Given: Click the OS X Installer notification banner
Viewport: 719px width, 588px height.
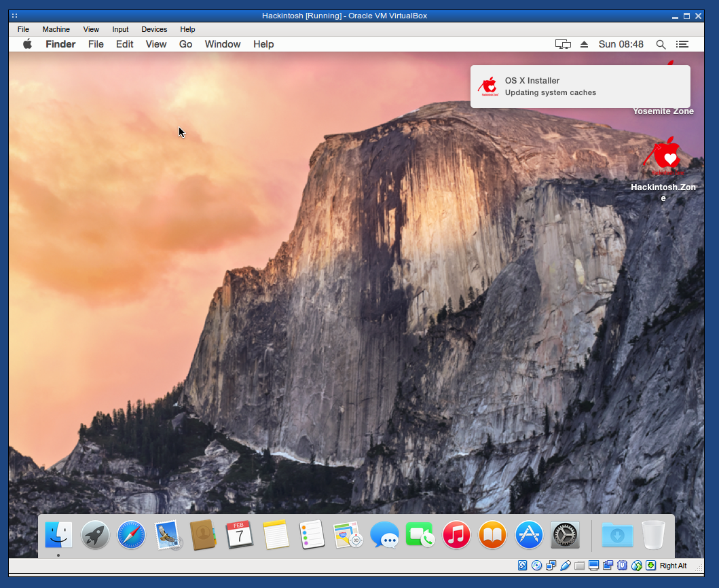Looking at the screenshot, I should pyautogui.click(x=580, y=86).
